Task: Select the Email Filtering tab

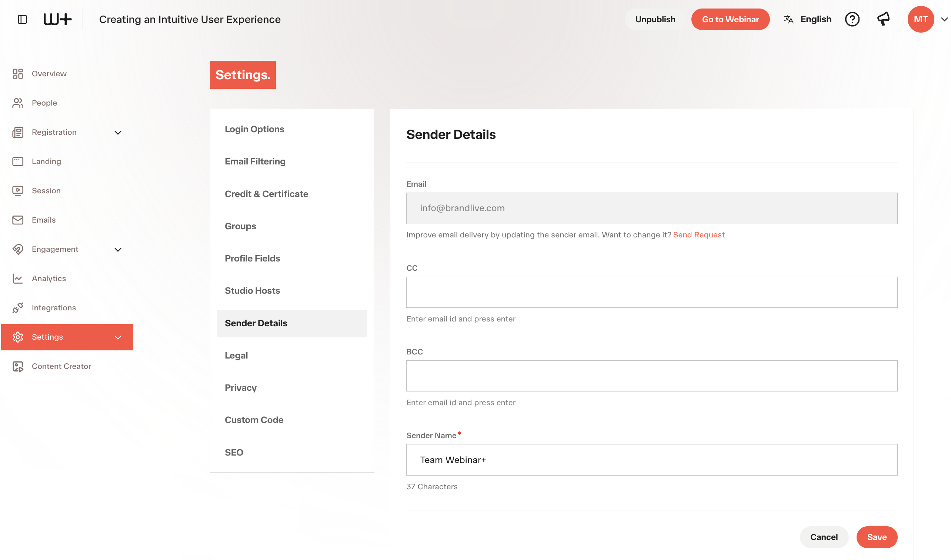Action: [292, 161]
